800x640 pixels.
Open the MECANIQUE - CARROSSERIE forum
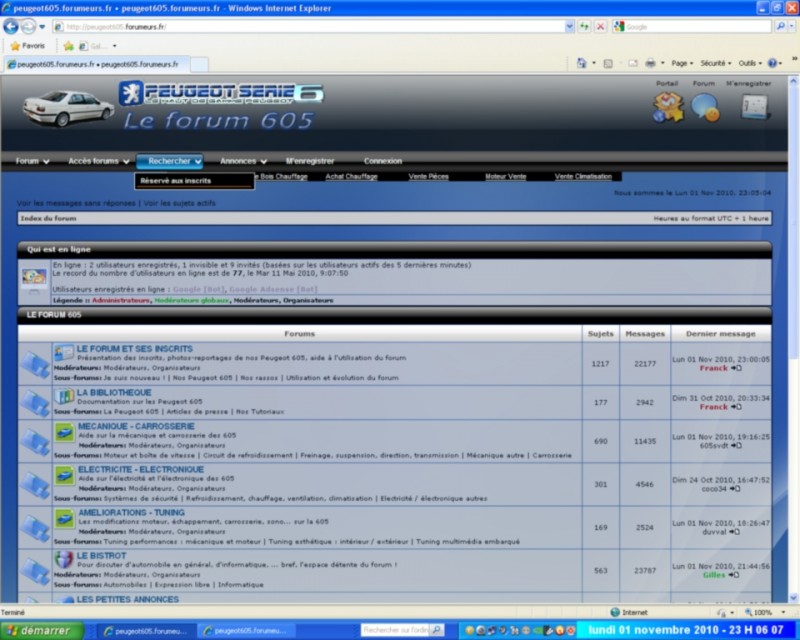(x=136, y=426)
